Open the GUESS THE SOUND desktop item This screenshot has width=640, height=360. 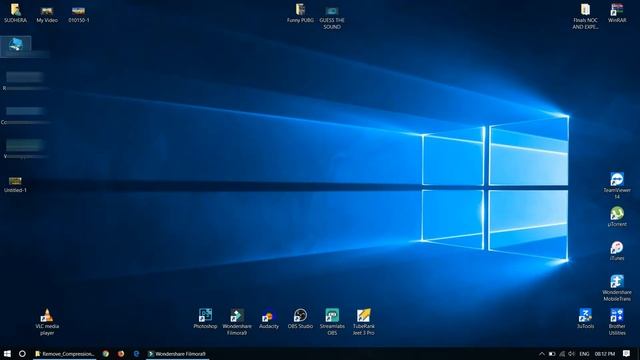pos(332,17)
